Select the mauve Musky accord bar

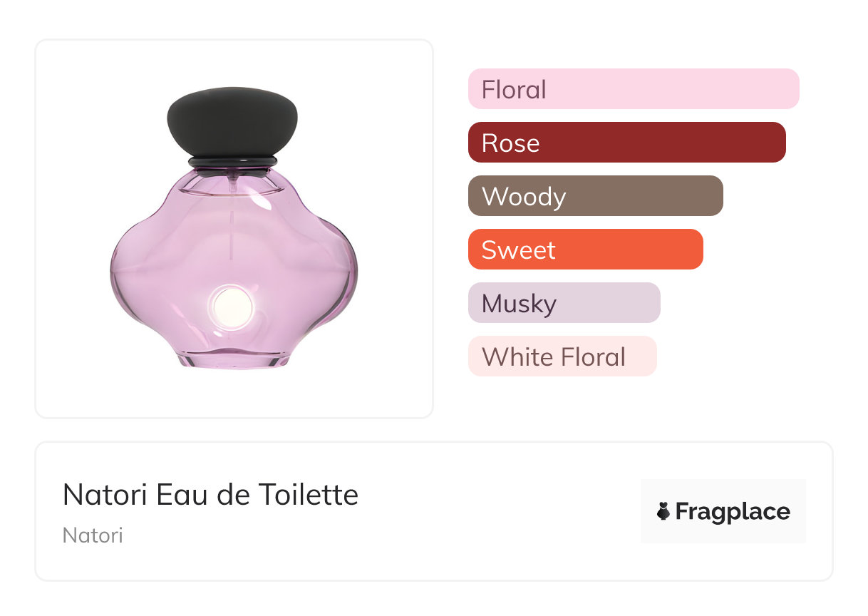tap(564, 303)
